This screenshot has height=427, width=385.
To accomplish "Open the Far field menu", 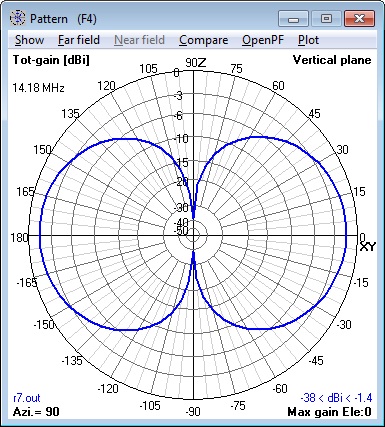I will click(x=79, y=40).
